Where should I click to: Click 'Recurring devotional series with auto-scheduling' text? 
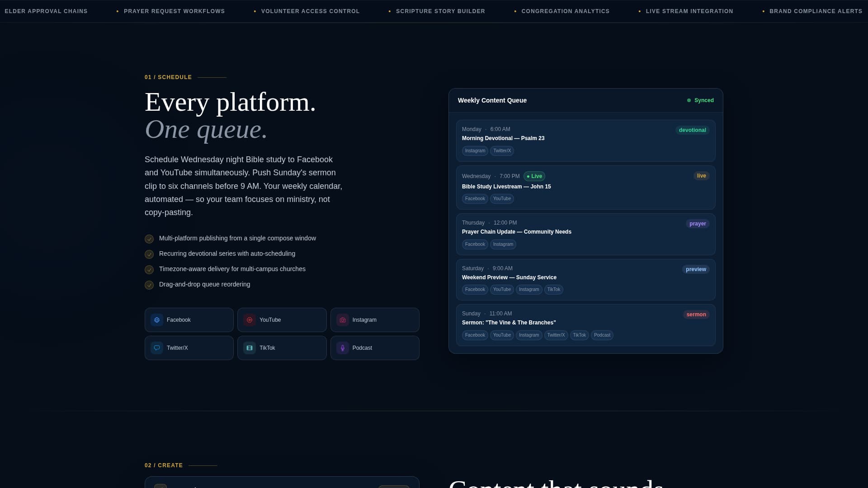pos(227,253)
